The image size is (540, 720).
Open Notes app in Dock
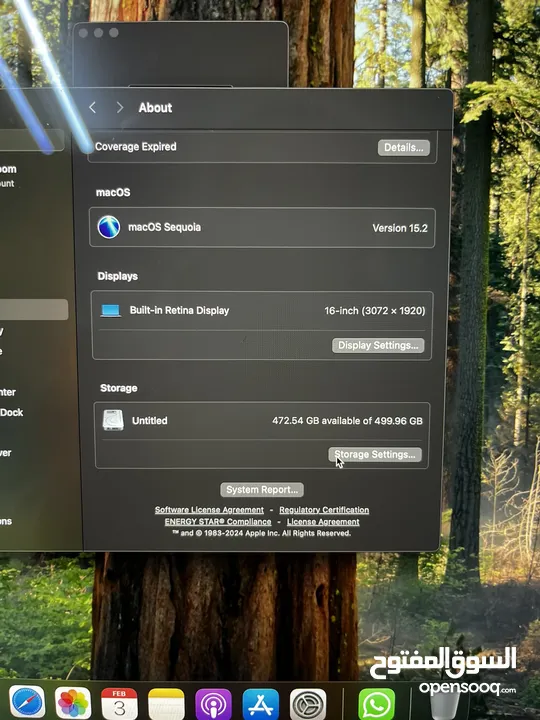166,704
